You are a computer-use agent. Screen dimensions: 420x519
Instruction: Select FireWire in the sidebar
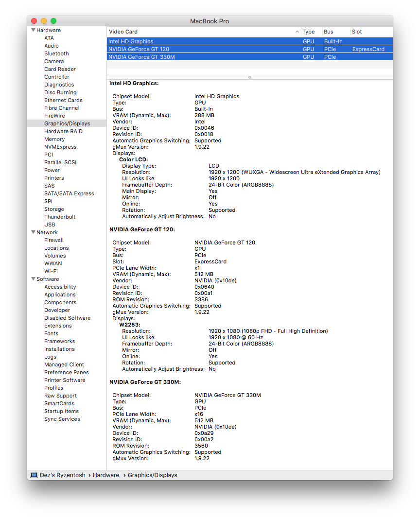tap(54, 116)
